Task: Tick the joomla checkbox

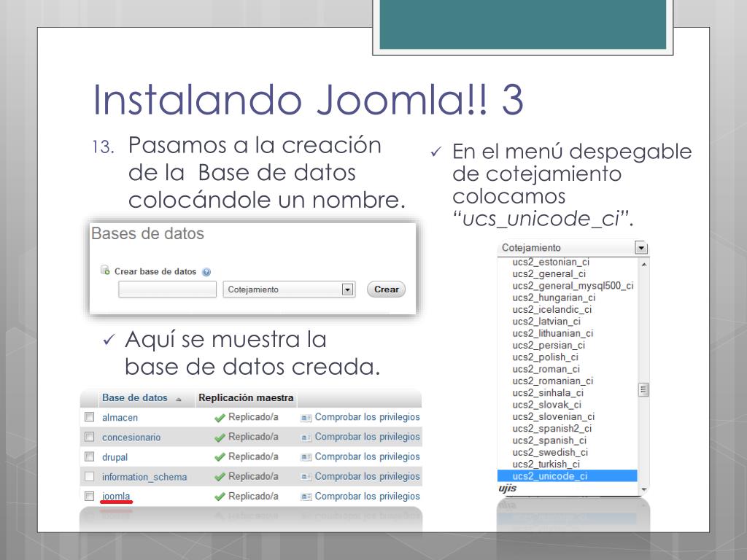Action: pyautogui.click(x=89, y=496)
